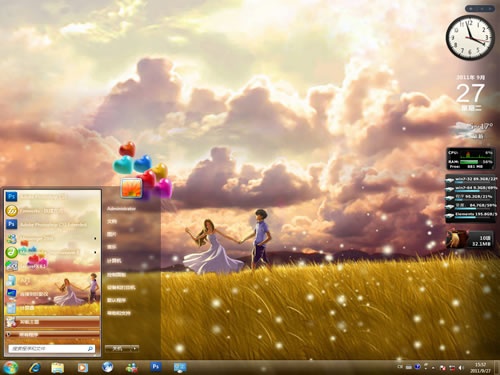This screenshot has width=500, height=375.
Task: Click the CH language indicator in tray
Action: click(400, 367)
